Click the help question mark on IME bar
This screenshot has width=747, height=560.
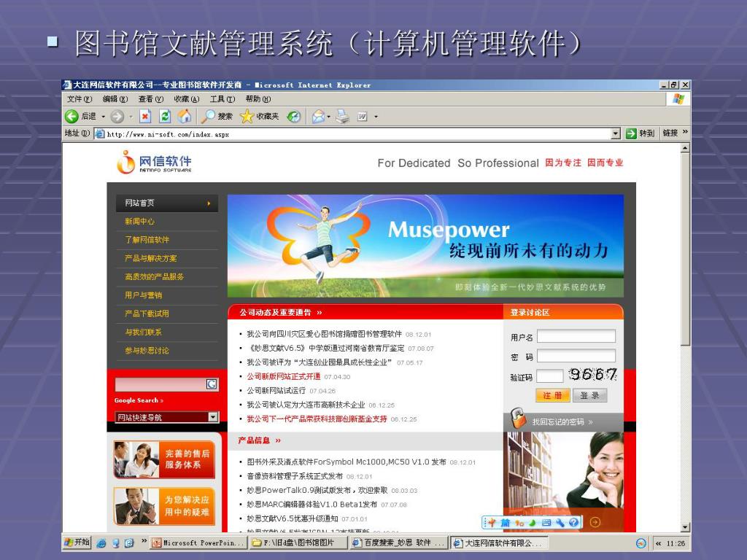click(x=573, y=522)
